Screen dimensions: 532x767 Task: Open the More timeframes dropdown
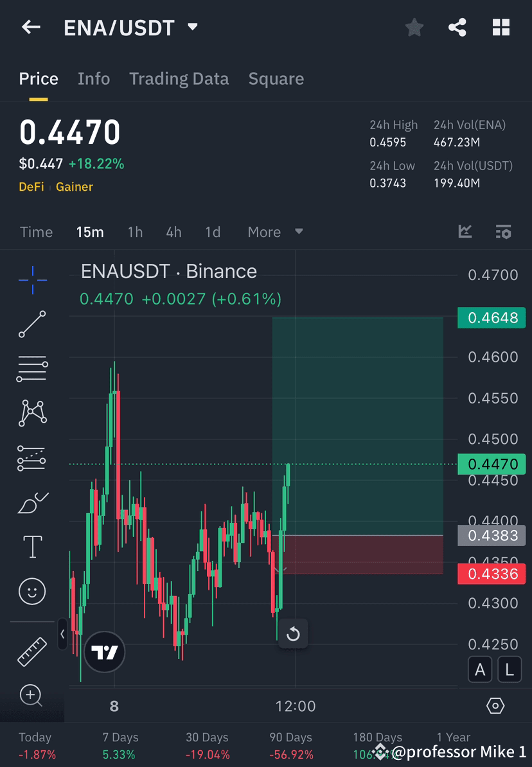[x=275, y=232]
